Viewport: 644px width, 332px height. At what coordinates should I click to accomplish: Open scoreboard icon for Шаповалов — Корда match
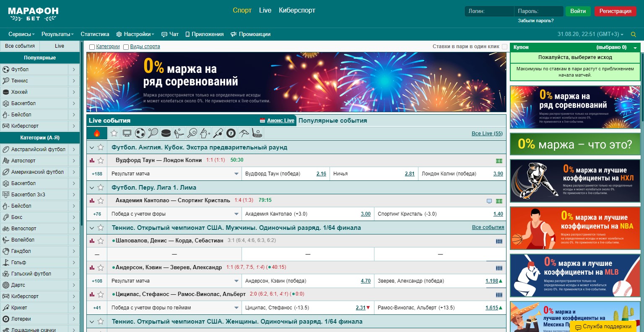[x=499, y=241]
